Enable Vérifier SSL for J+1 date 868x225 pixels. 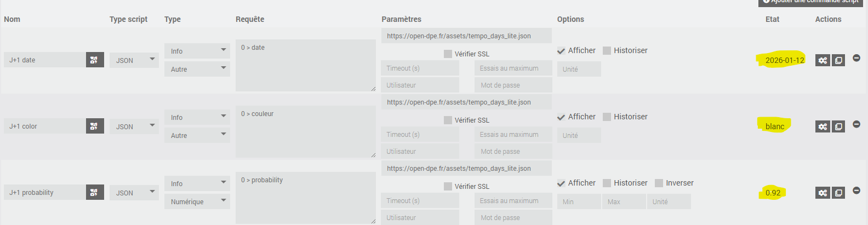tap(448, 54)
